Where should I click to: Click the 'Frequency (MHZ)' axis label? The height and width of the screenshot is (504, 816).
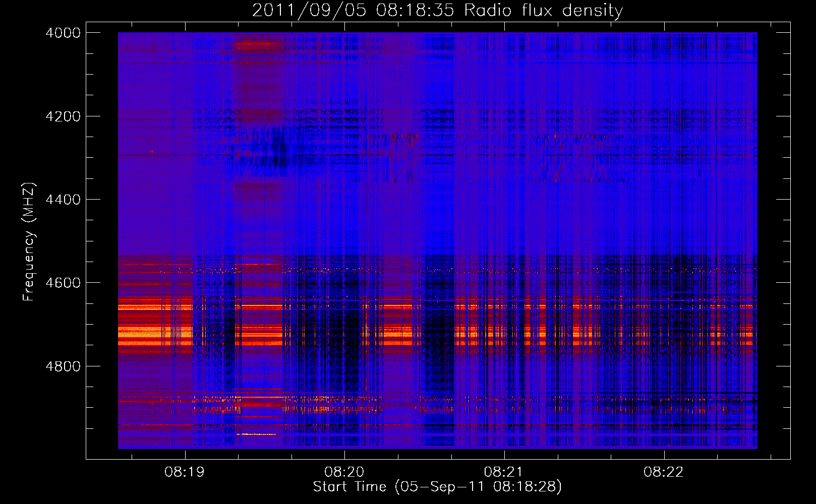pos(29,242)
